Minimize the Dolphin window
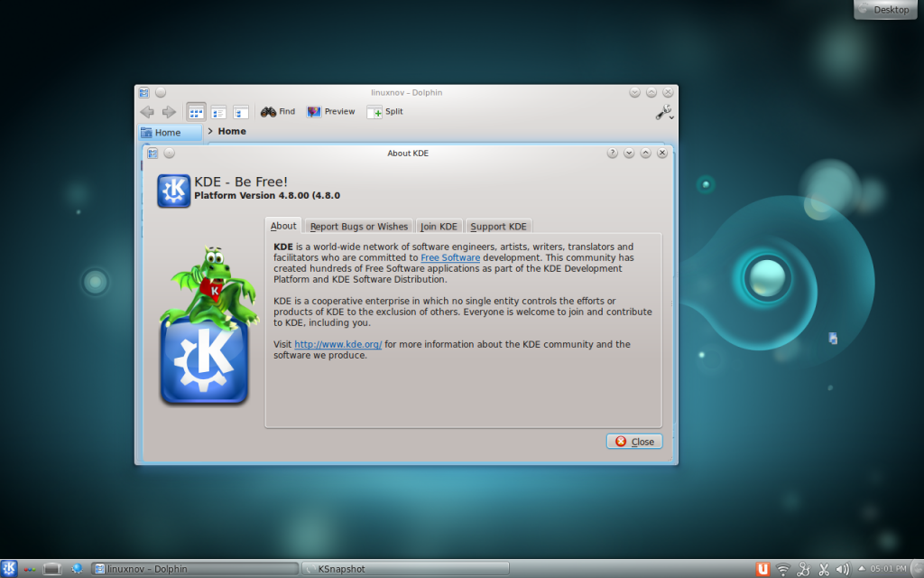 [x=634, y=93]
